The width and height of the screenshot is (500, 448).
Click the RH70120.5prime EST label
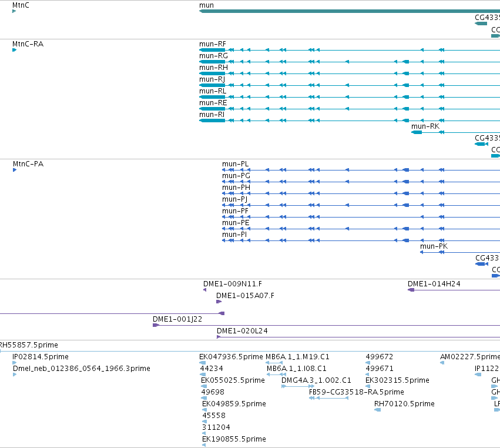click(404, 404)
